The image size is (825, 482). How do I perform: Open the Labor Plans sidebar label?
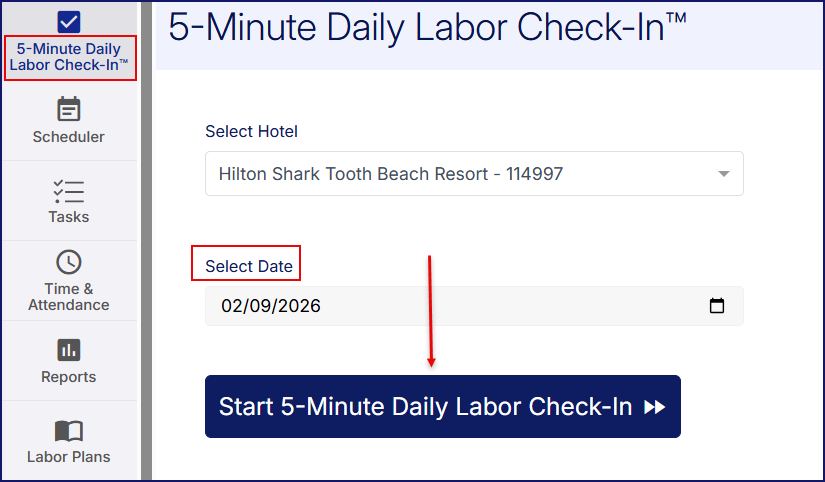point(68,457)
